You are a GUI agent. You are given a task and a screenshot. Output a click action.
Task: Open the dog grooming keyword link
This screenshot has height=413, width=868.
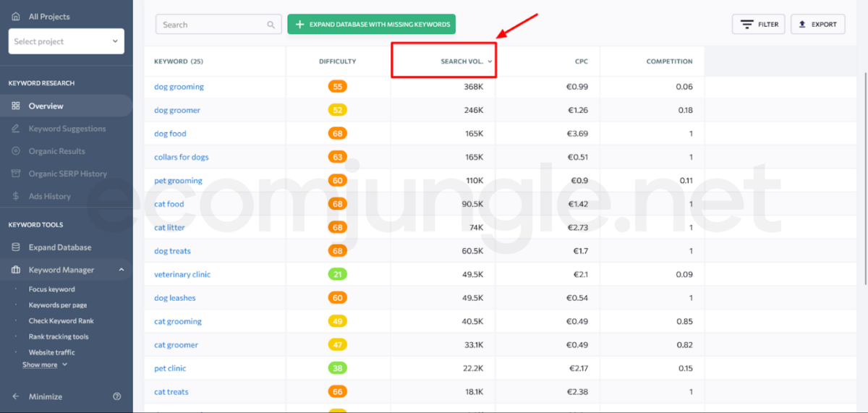(179, 87)
